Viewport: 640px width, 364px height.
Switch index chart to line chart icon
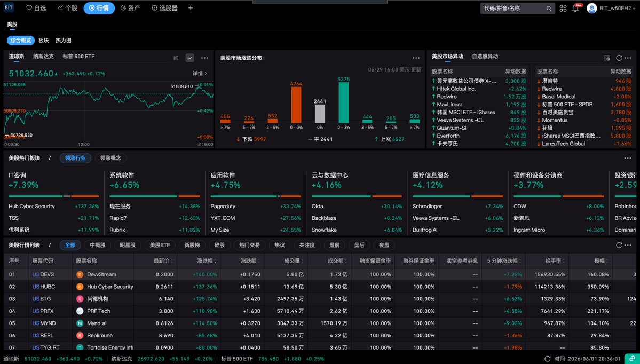click(x=190, y=58)
